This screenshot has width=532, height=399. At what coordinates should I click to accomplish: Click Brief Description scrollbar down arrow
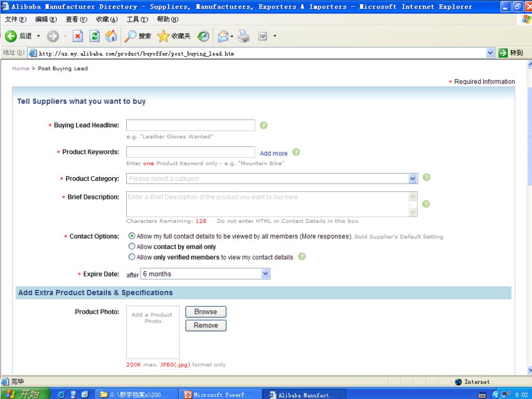coord(413,212)
